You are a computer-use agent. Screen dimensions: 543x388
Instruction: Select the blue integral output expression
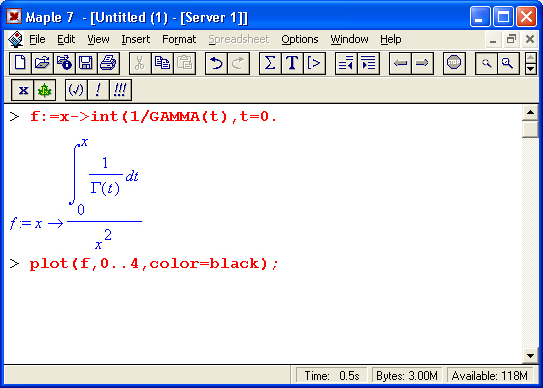pos(76,193)
